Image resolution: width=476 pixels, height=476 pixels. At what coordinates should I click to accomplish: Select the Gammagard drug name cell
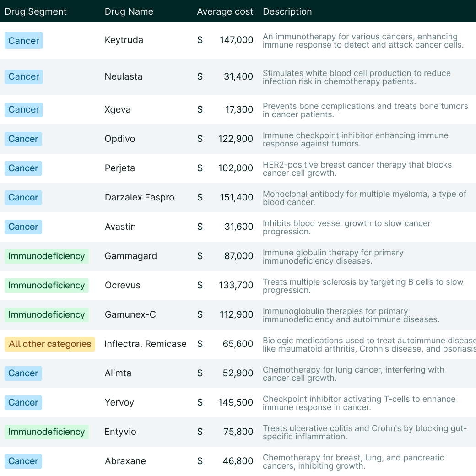pos(131,256)
